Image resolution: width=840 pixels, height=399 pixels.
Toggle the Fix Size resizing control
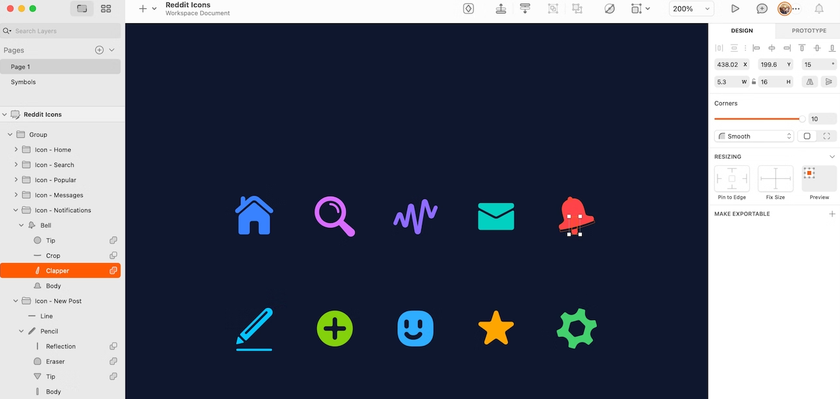click(x=775, y=179)
